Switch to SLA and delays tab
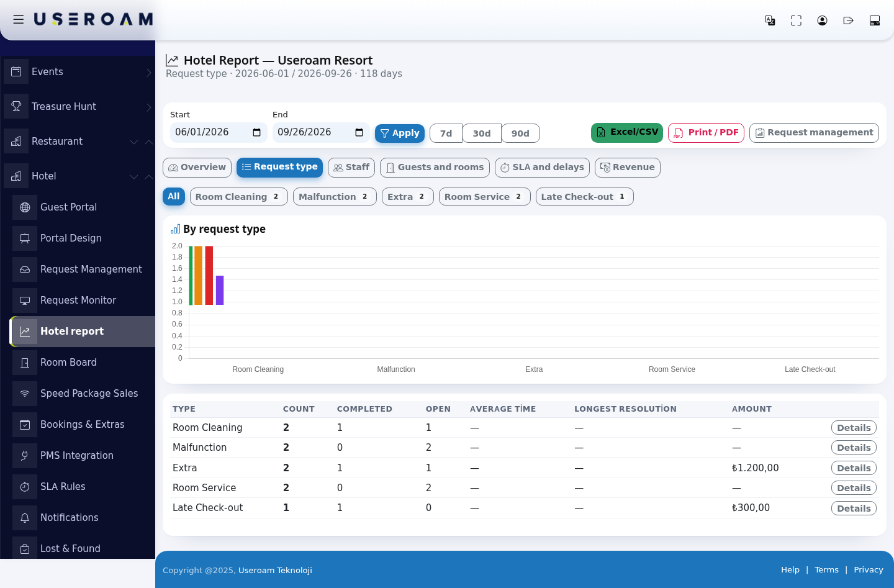This screenshot has height=588, width=894. 542,168
